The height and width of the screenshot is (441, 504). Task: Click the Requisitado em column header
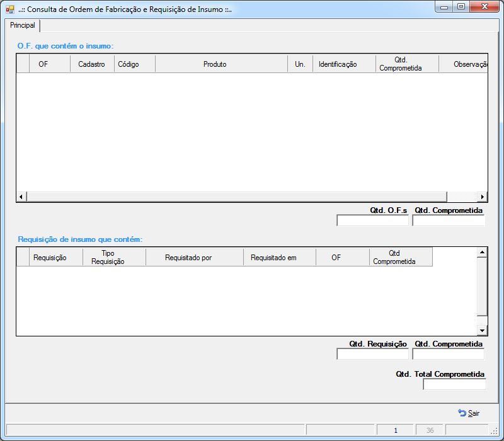(x=280, y=258)
